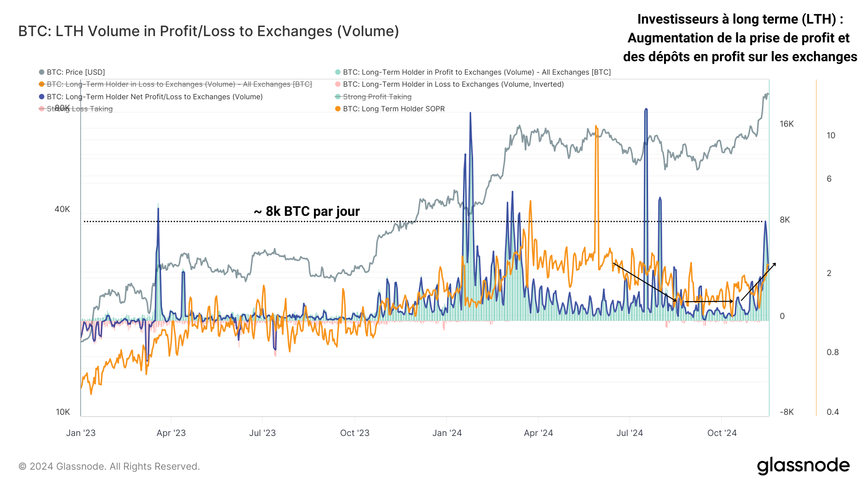This screenshot has width=868, height=488.
Task: Click the grey dot beside BTC: Price [USD]
Action: click(x=41, y=72)
